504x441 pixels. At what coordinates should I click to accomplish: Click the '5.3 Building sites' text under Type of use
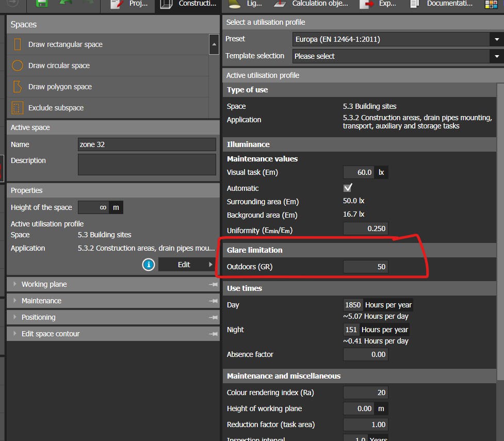369,106
